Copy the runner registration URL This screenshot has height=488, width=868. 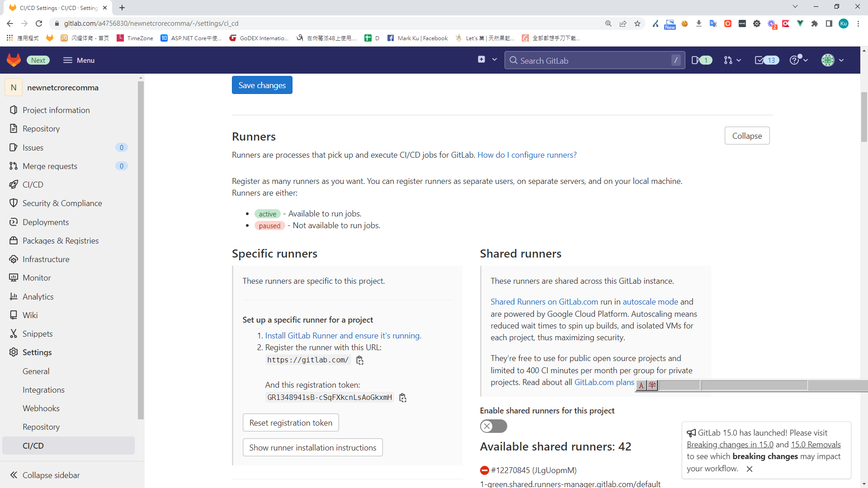[360, 360]
